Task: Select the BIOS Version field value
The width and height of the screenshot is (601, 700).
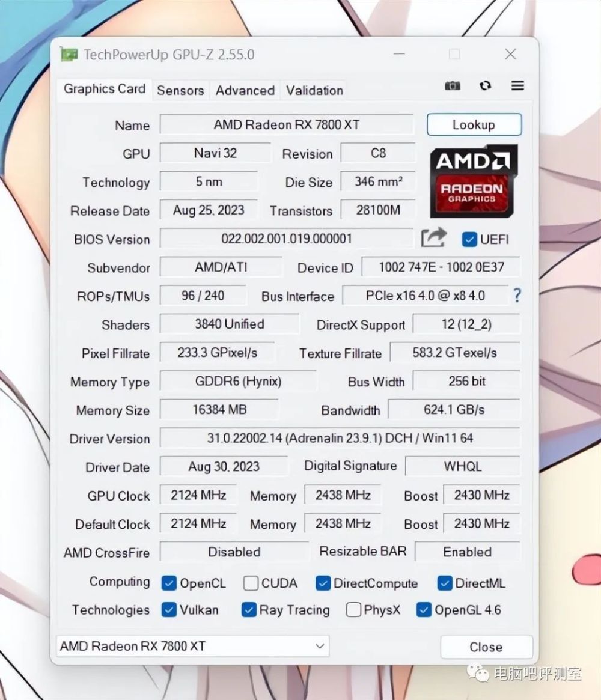Action: [x=287, y=239]
